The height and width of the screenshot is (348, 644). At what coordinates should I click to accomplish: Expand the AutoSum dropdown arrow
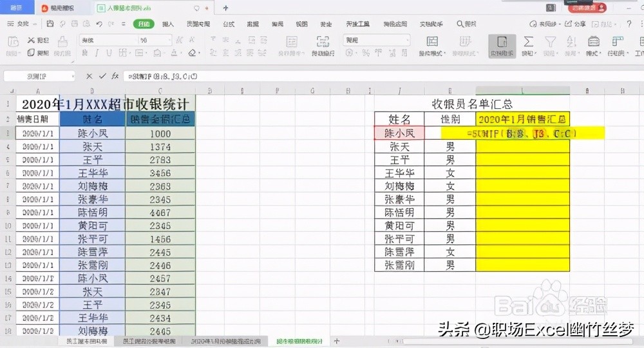pyautogui.click(x=535, y=53)
